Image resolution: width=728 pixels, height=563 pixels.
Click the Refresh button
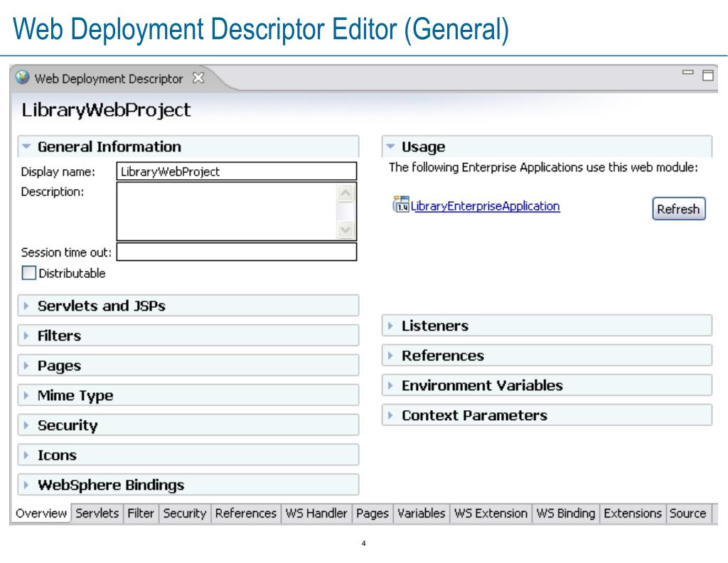click(678, 209)
